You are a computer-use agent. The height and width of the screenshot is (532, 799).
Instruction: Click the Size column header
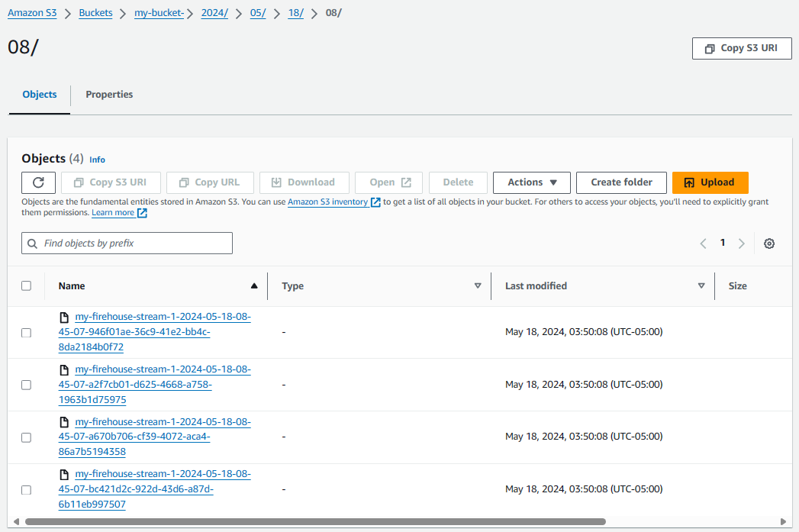(x=737, y=286)
